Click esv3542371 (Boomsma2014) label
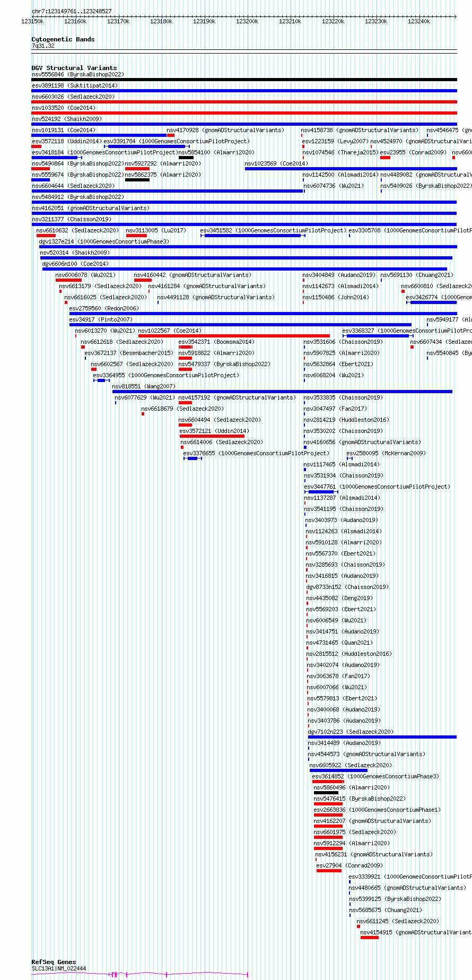Viewport: 472px width, 980px height. pyautogui.click(x=216, y=342)
